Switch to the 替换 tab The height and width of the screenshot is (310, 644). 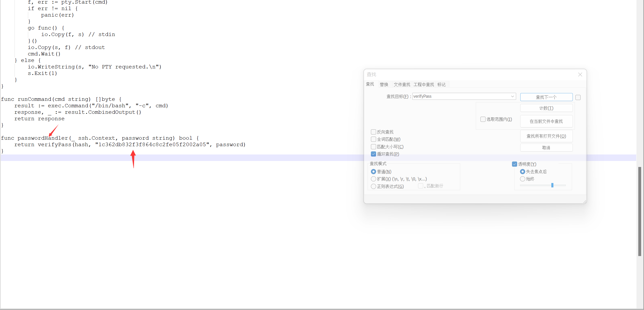384,84
